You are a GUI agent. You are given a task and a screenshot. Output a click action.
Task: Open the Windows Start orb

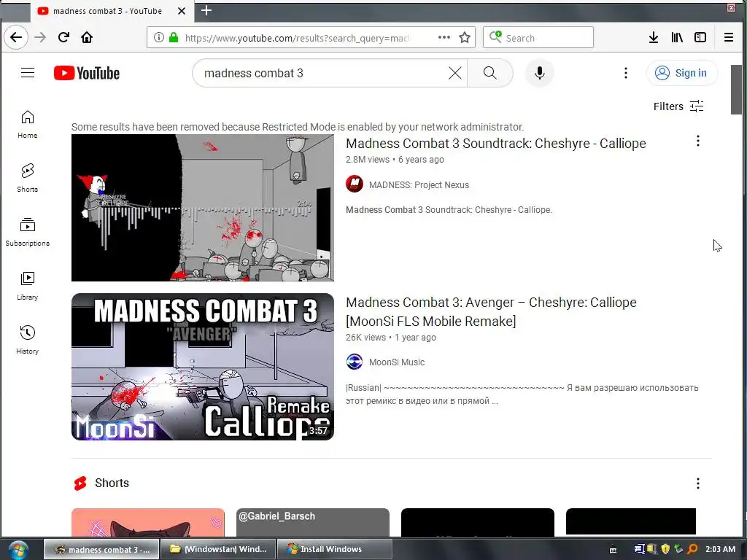18,550
